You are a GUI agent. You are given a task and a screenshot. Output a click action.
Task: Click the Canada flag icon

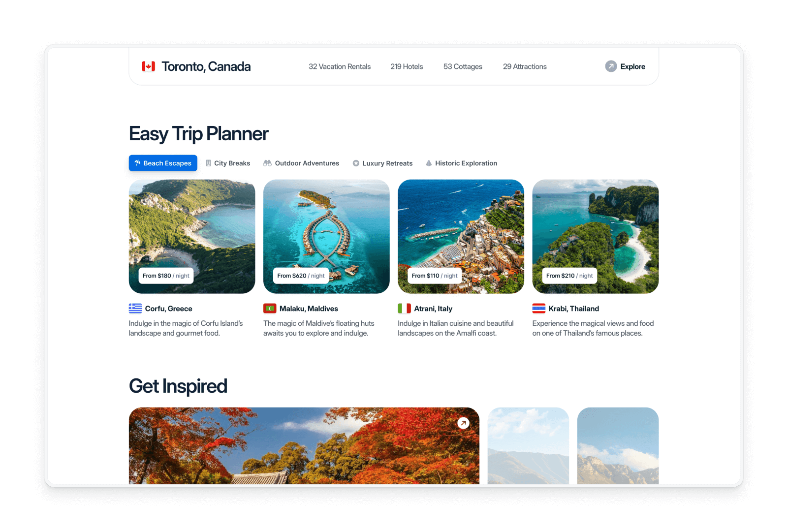148,66
